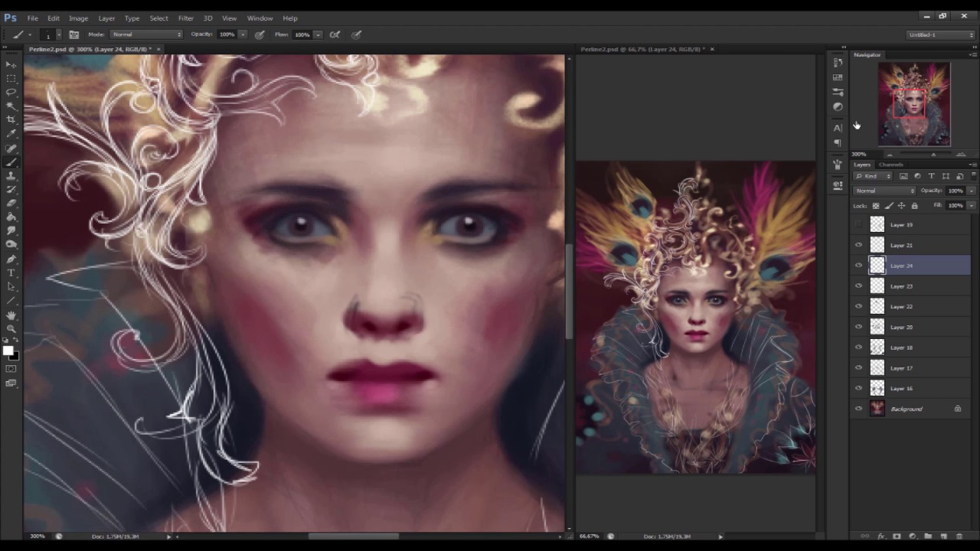Select the Magic Wand tool

[11, 106]
